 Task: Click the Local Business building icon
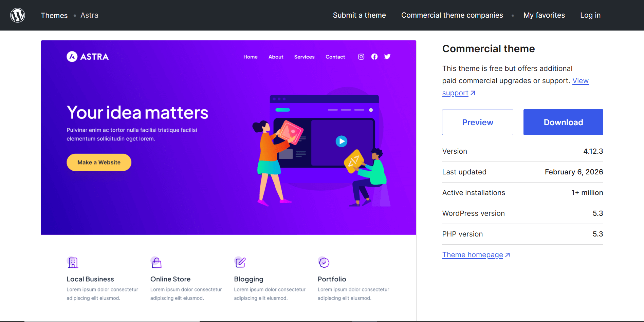pyautogui.click(x=73, y=262)
